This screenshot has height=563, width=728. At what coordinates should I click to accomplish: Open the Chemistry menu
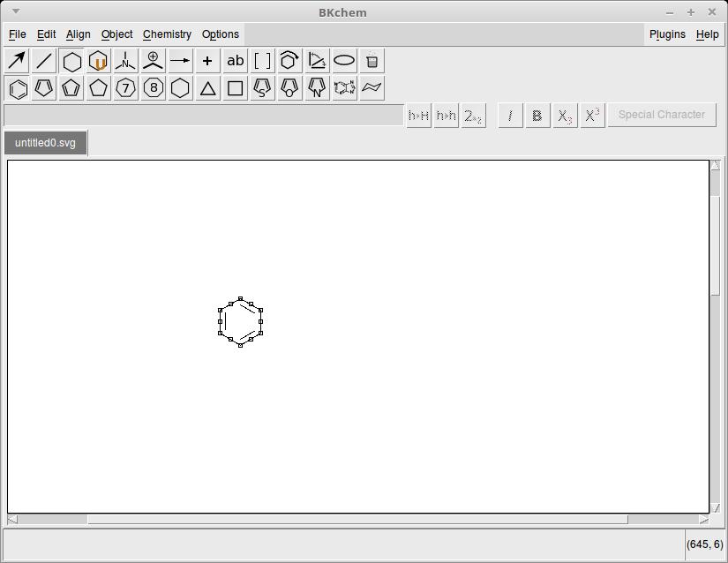tap(167, 34)
